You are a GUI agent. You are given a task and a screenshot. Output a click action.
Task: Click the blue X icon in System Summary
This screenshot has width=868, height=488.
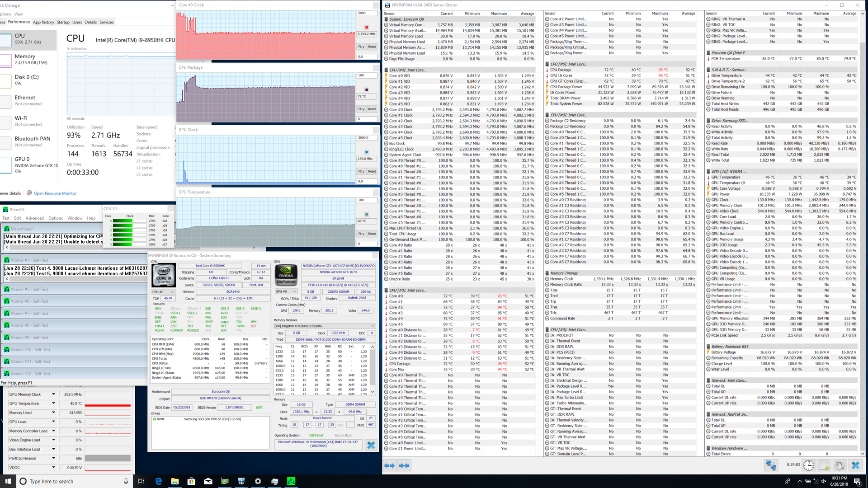(x=371, y=445)
